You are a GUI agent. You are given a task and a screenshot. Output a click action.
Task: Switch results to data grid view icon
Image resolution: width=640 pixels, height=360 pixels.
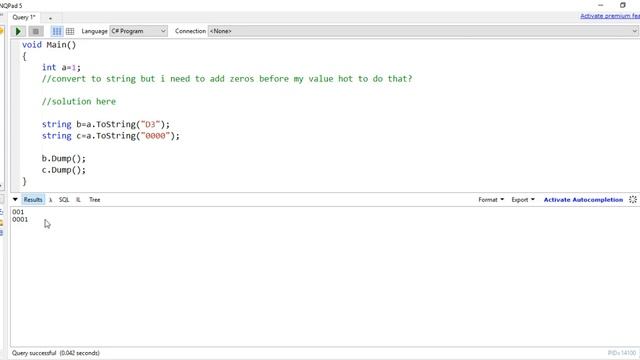point(70,31)
